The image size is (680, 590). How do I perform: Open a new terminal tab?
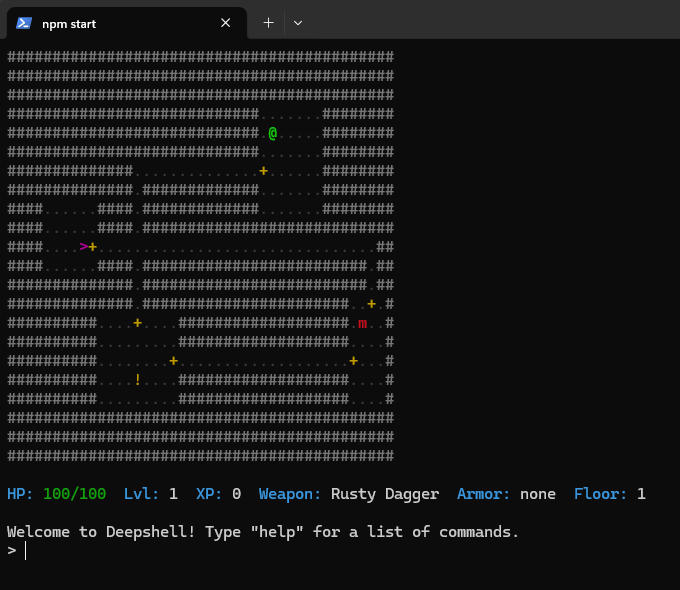point(268,23)
